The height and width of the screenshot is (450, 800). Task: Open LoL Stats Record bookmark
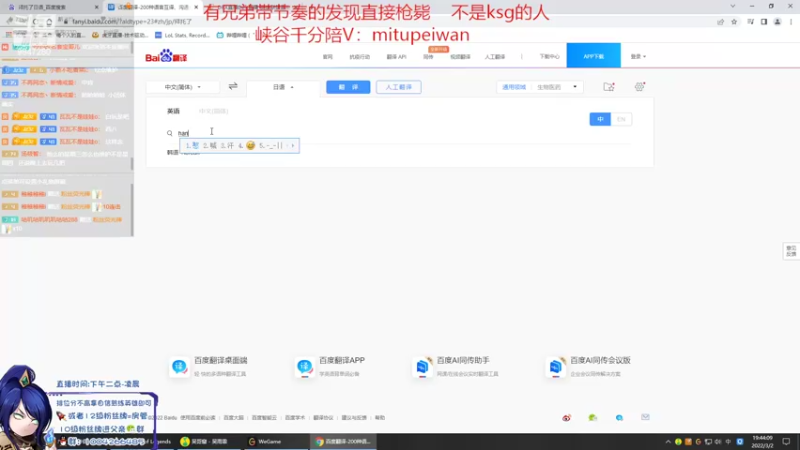(183, 35)
